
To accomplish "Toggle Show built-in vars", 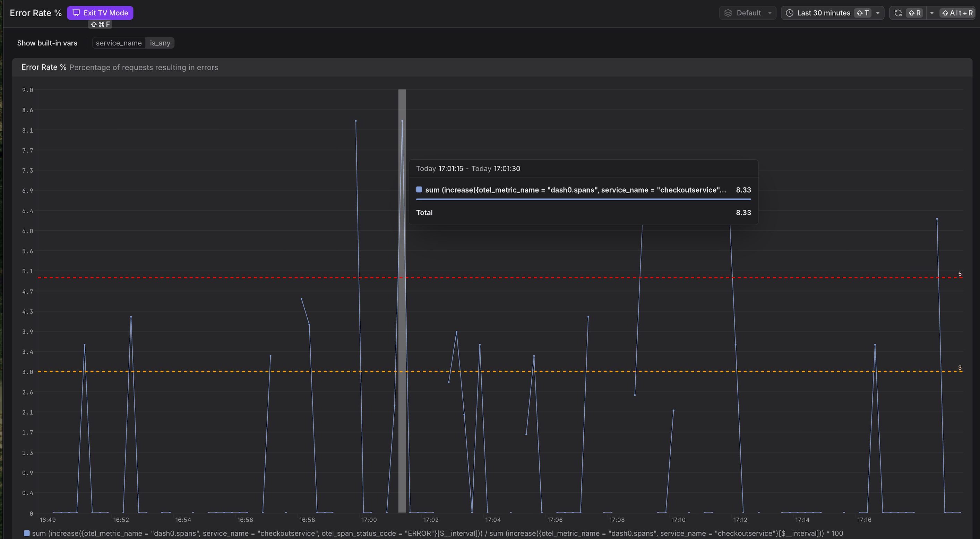I will [47, 43].
